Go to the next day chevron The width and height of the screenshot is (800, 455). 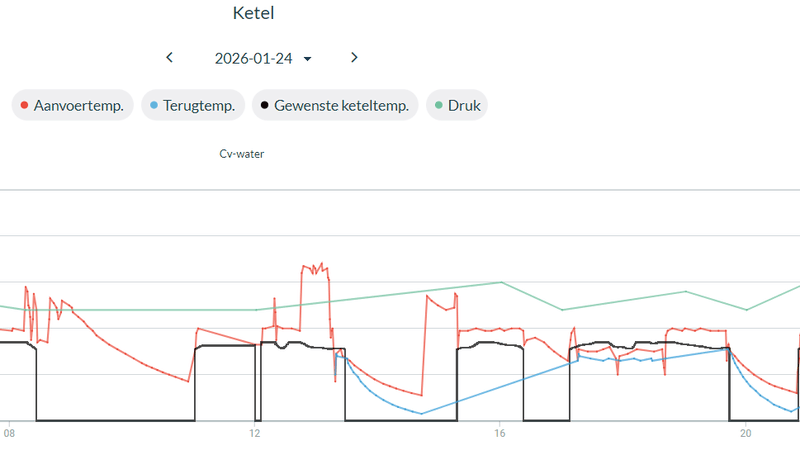(x=354, y=58)
